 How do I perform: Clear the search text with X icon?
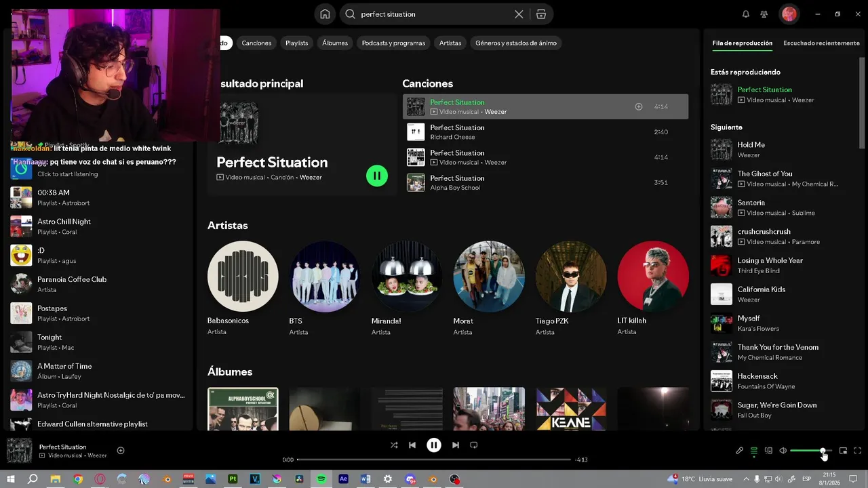coord(519,14)
